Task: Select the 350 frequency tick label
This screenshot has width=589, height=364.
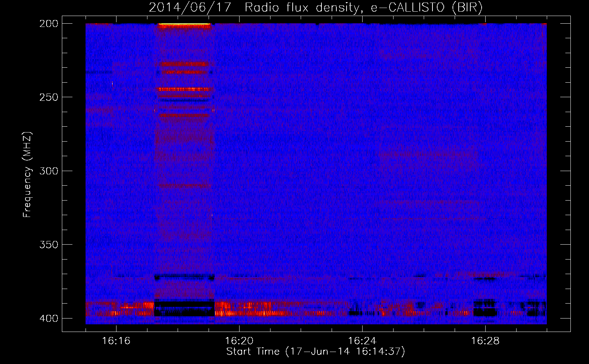Action: tap(49, 245)
